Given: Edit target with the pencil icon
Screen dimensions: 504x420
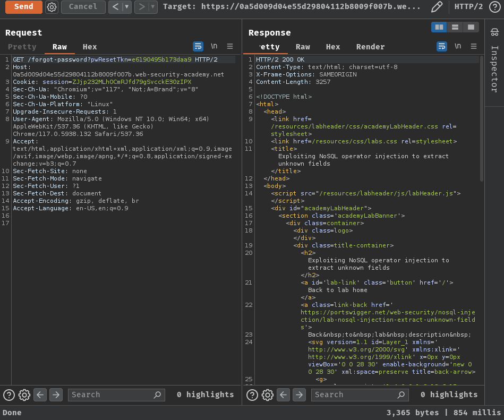Looking at the screenshot, I should 437,7.
